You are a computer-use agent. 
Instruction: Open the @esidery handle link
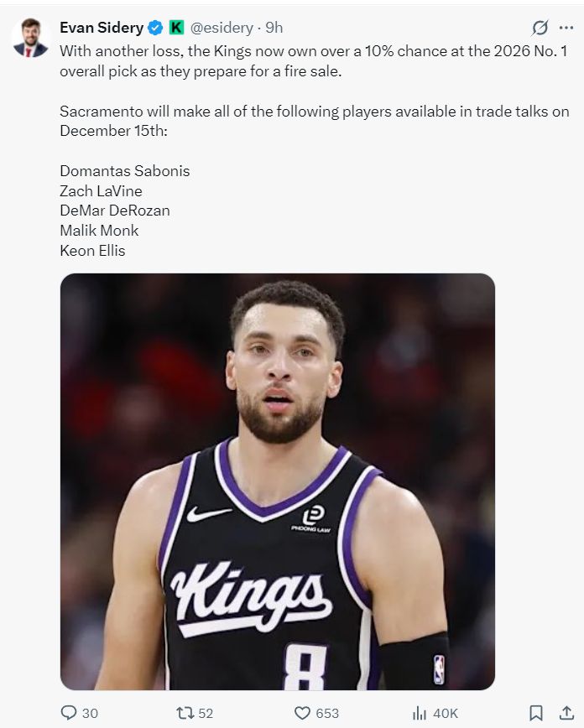pyautogui.click(x=222, y=28)
